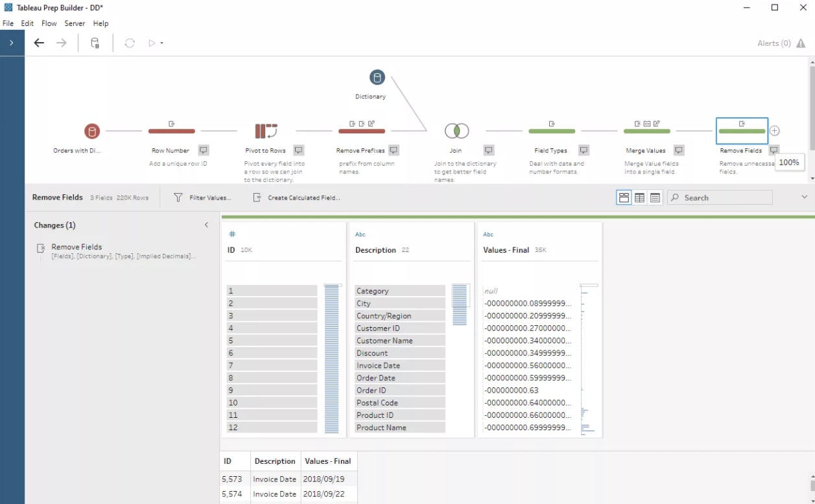Switch to data grid view
This screenshot has height=504, width=815.
[x=640, y=198]
